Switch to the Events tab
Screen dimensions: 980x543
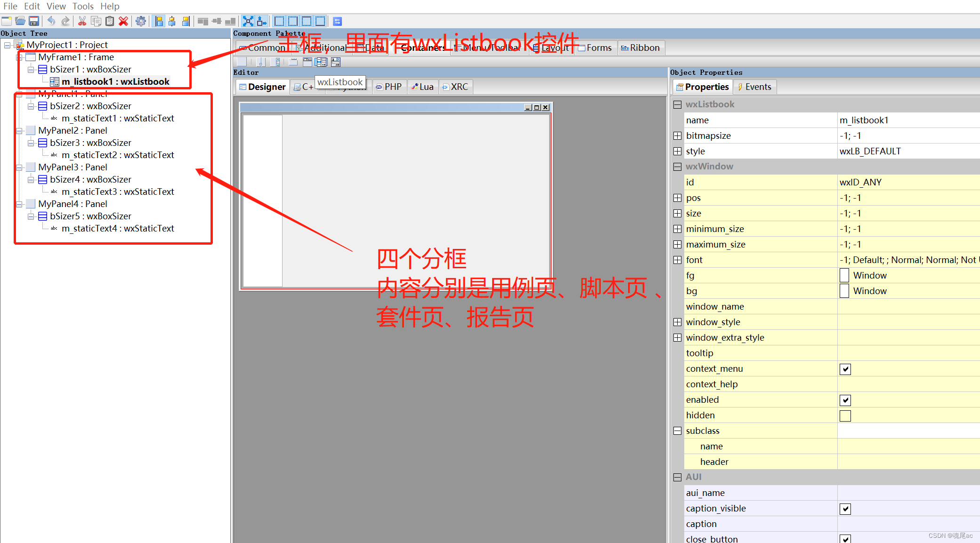[x=754, y=87]
